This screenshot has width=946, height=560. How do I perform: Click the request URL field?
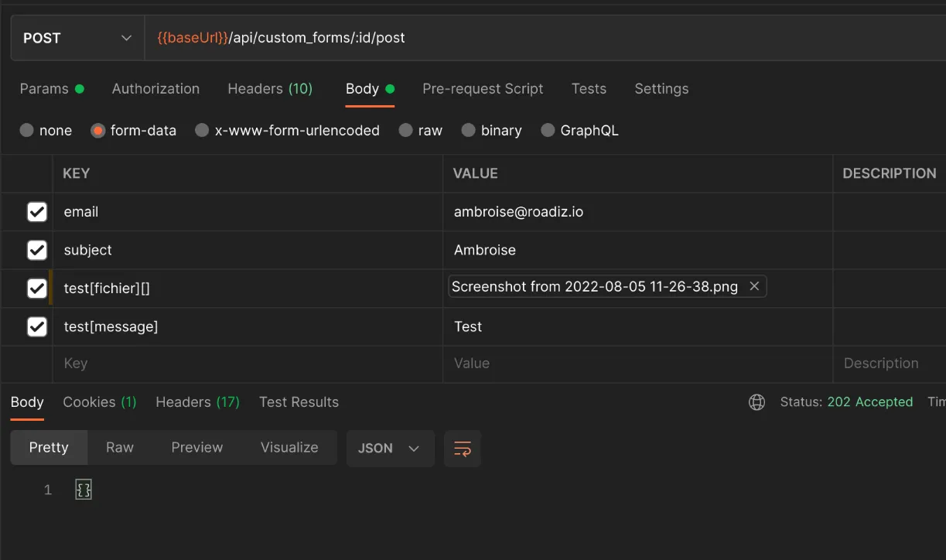pyautogui.click(x=545, y=38)
